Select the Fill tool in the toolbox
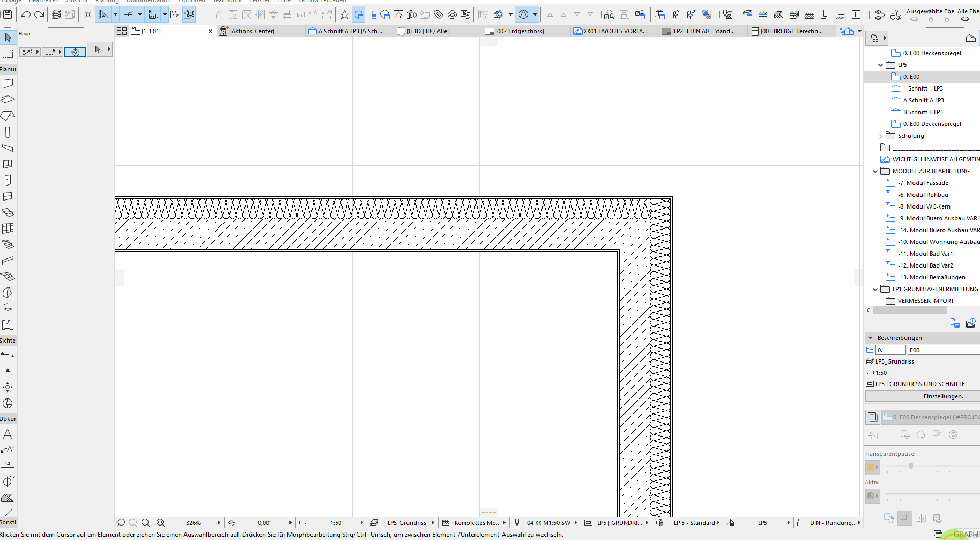Viewport: 980px width, 540px height. pos(8,498)
